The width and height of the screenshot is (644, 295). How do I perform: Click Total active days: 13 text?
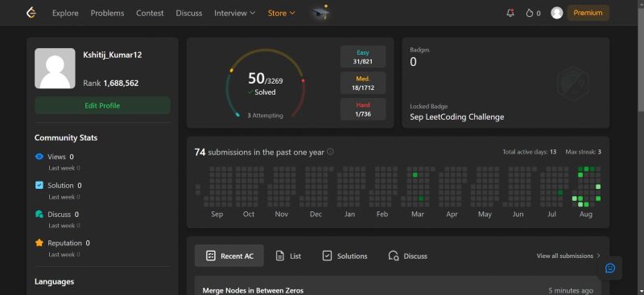point(530,152)
